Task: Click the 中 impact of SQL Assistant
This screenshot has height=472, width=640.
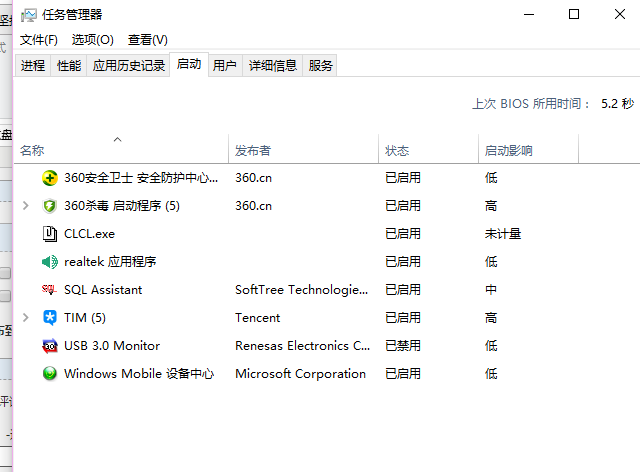Action: [x=491, y=290]
